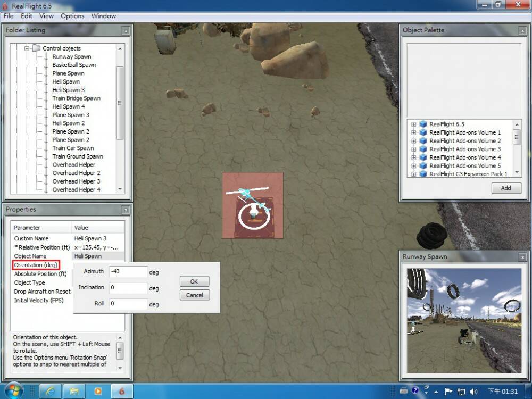
Task: Click the Object Palette scrollbar down arrow
Action: coord(517,173)
